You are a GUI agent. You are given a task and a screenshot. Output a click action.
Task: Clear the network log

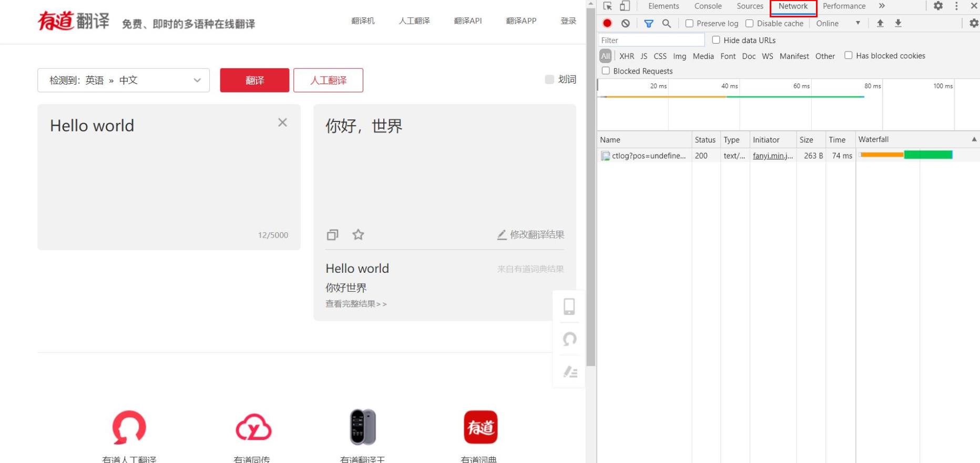coord(626,23)
